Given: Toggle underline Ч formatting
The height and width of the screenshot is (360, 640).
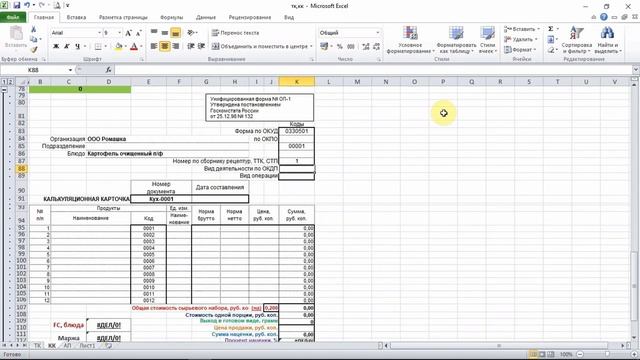Looking at the screenshot, I should (x=77, y=46).
